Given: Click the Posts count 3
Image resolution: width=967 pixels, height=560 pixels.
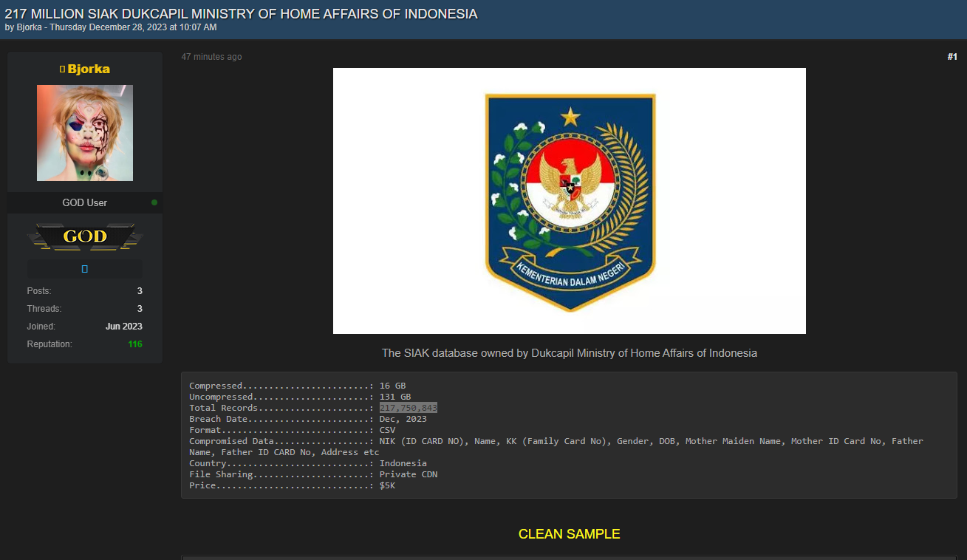Looking at the screenshot, I should (x=140, y=291).
